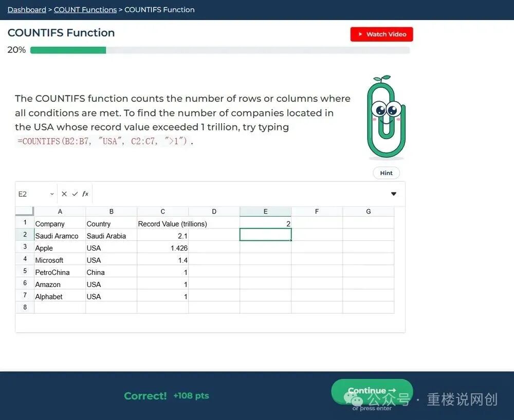
Task: Click the Apple cell
Action: click(x=60, y=247)
